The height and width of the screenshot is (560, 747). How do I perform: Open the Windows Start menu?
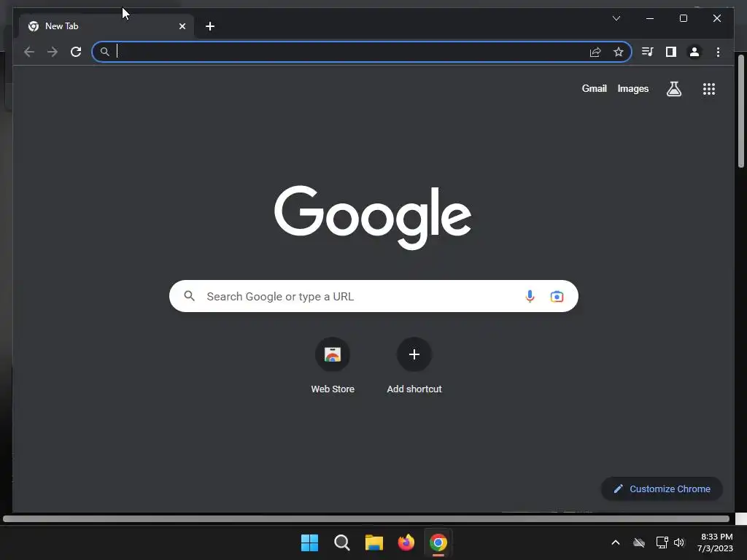pos(309,542)
